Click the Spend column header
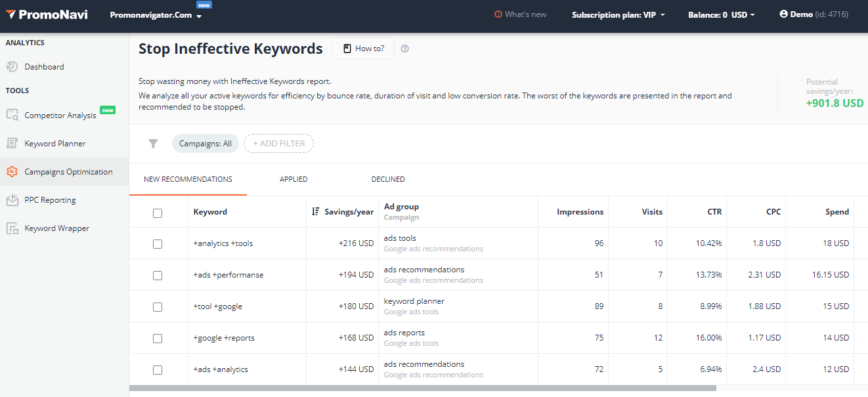 tap(837, 212)
